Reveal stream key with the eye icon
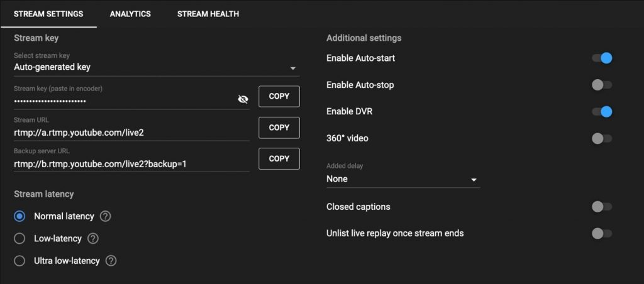The image size is (644, 284). coord(243,99)
